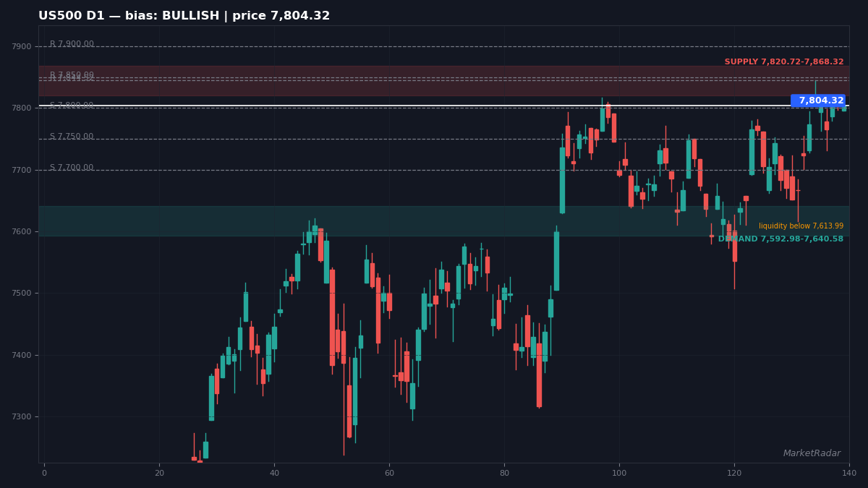Click the 'DEMAND 7,592.98-7,640.58' zone label

click(780, 239)
